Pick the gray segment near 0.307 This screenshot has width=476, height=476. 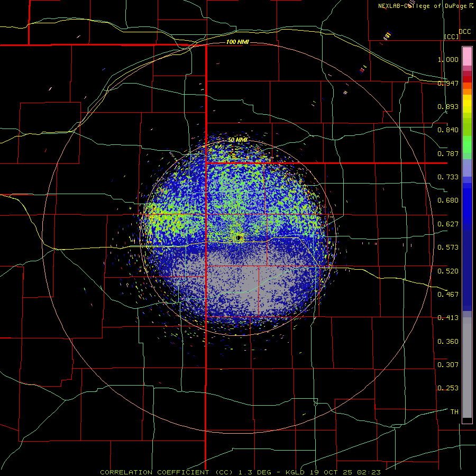[467, 370]
